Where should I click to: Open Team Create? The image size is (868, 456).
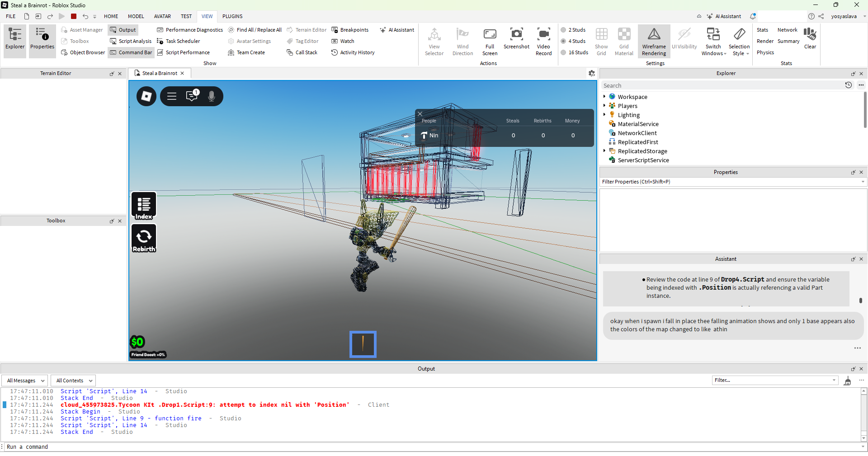point(246,52)
